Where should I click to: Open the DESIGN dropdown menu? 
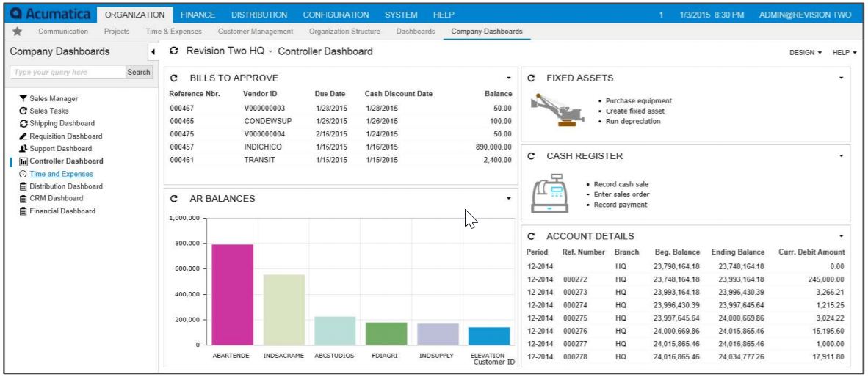point(805,53)
